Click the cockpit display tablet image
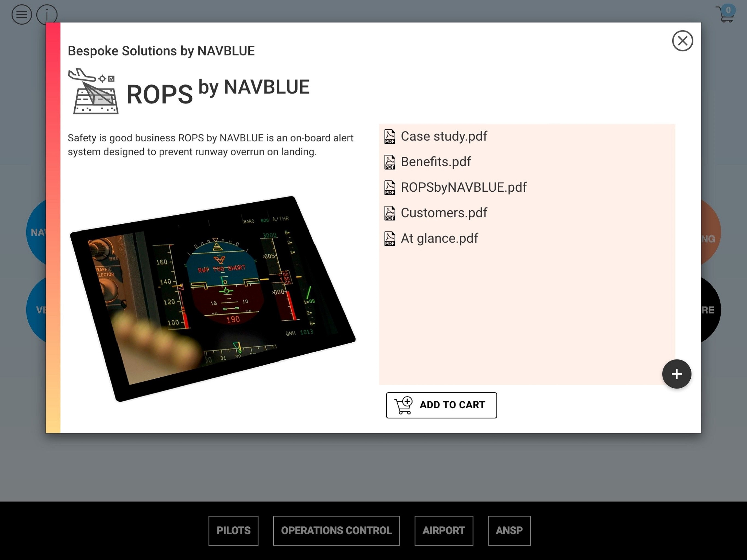This screenshot has width=747, height=560. point(213,299)
